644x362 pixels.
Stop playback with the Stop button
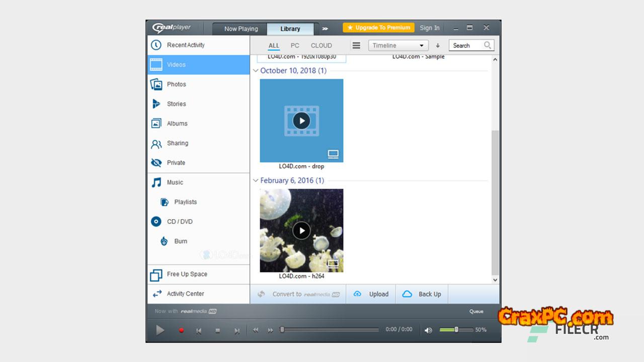pos(218,330)
